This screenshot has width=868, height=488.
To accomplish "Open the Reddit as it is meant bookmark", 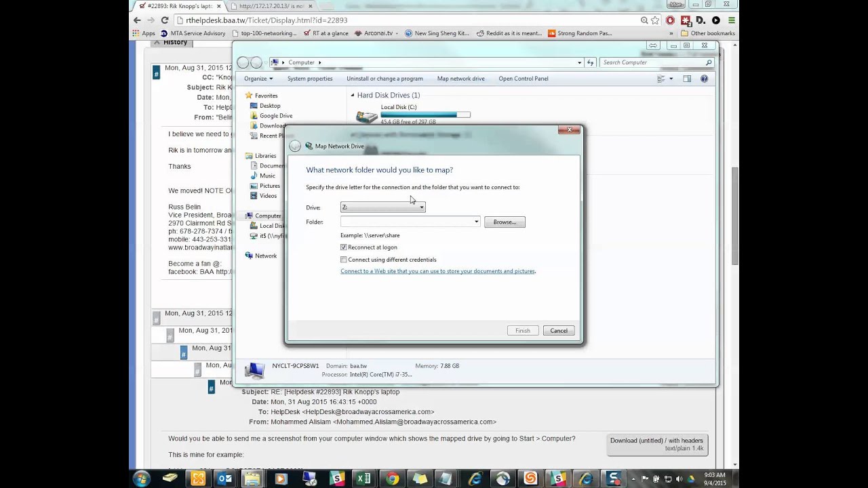I will 509,33.
